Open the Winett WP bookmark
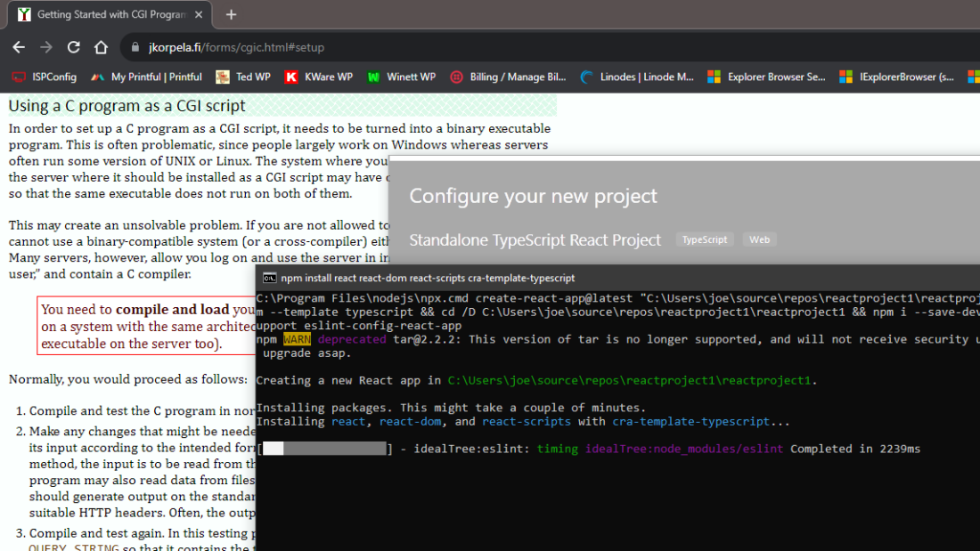Image resolution: width=980 pixels, height=551 pixels. [401, 77]
